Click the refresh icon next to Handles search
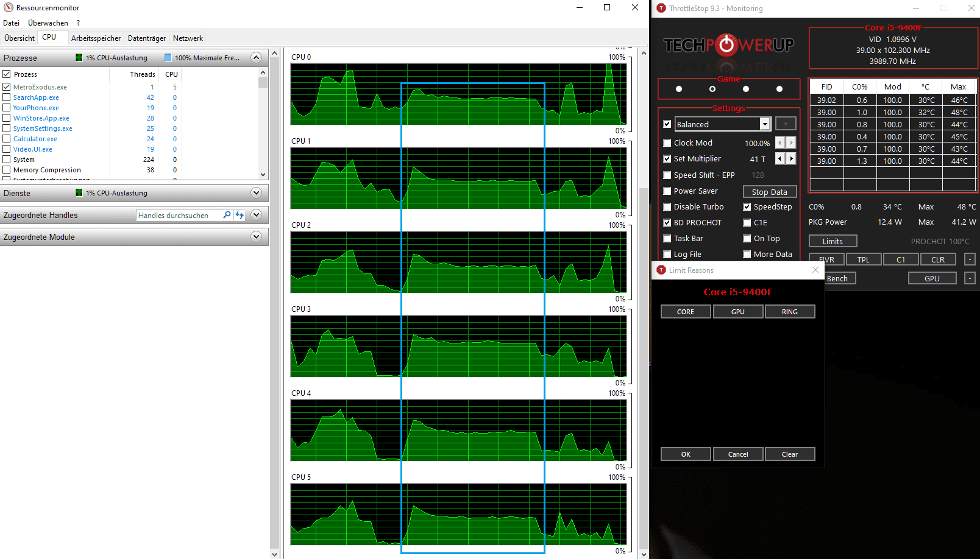Image resolution: width=980 pixels, height=559 pixels. [x=240, y=215]
